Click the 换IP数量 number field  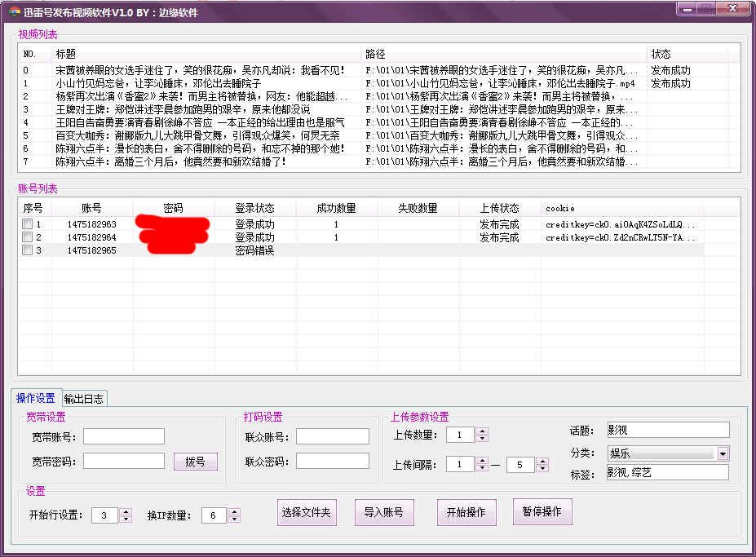pyautogui.click(x=214, y=515)
